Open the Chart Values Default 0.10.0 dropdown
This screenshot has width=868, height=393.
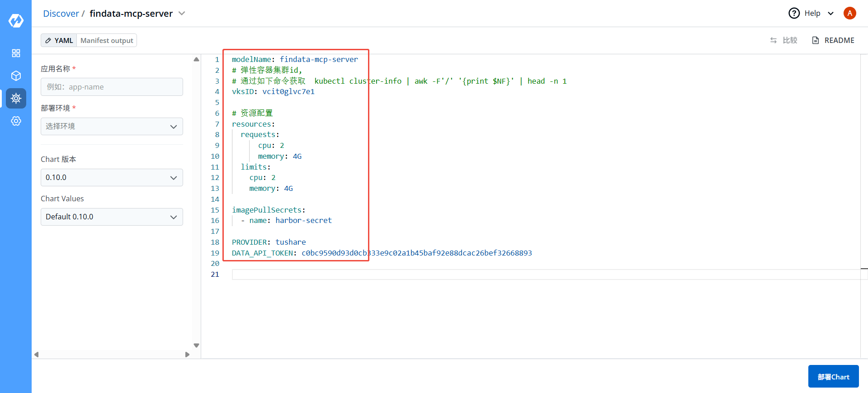tap(112, 217)
